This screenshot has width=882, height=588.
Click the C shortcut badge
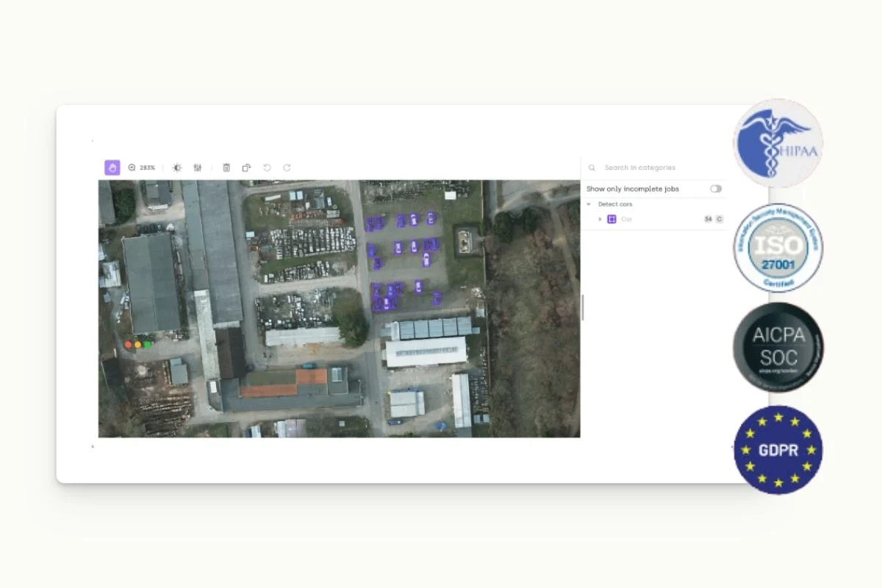coord(720,219)
